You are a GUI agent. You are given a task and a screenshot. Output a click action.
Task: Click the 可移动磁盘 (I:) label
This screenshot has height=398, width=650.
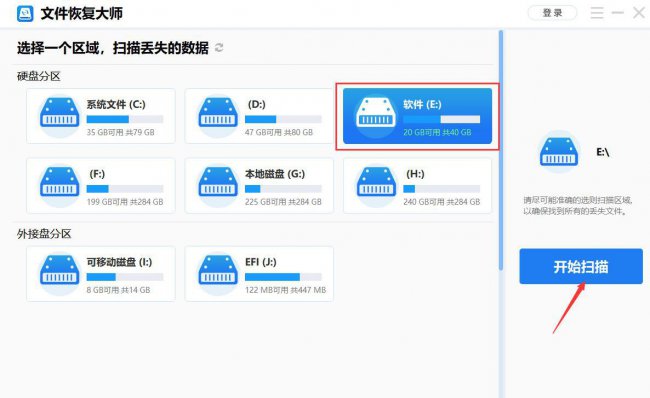pyautogui.click(x=119, y=262)
